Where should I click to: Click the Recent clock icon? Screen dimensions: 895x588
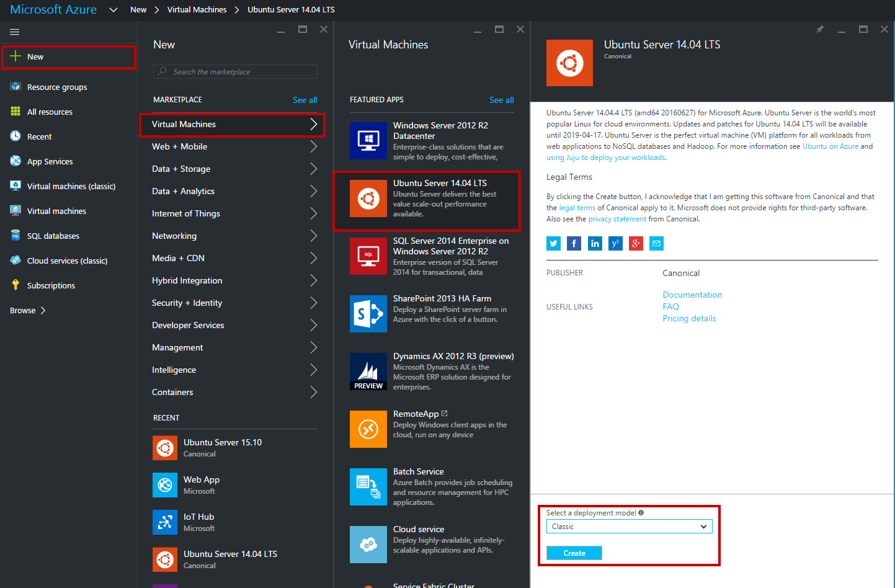point(16,136)
